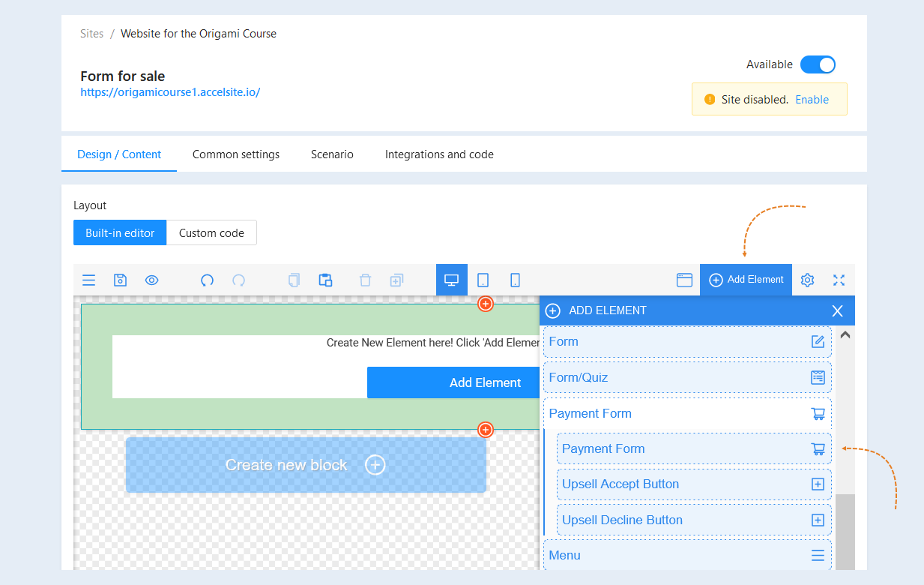Click the Menu hamburger icon in the list
This screenshot has height=585, width=924.
click(818, 556)
